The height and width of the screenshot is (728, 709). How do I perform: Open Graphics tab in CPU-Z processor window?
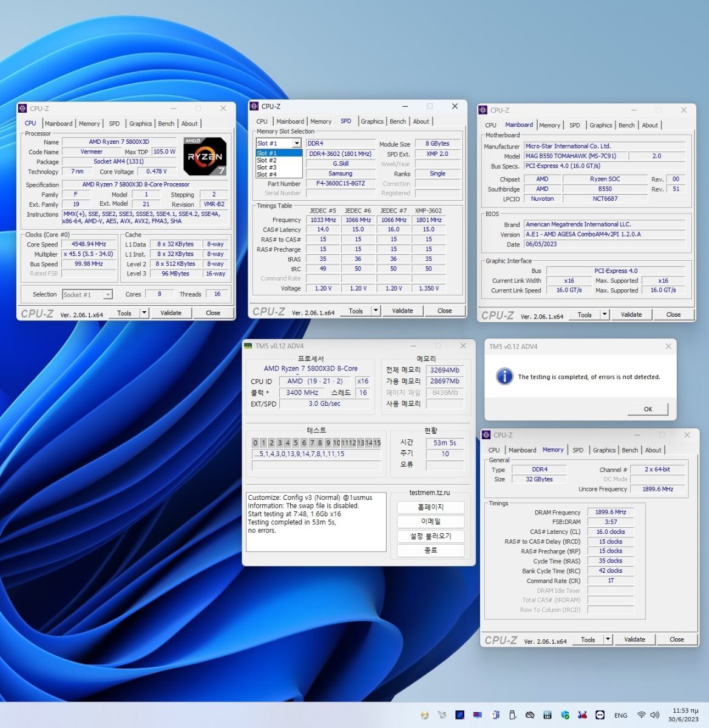tap(140, 123)
